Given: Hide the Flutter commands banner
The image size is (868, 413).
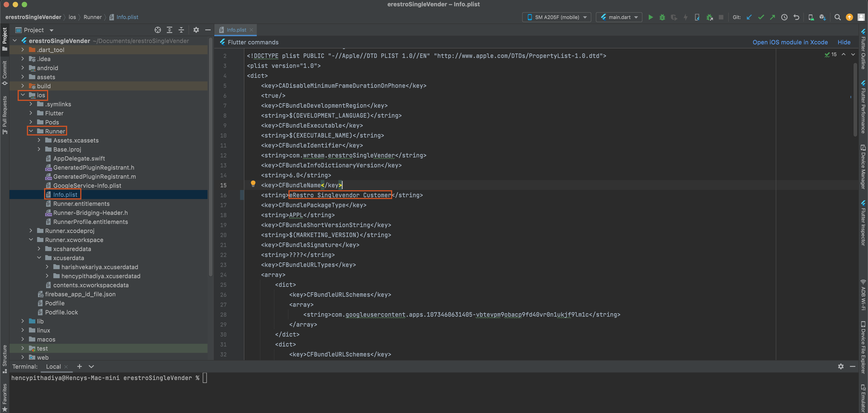Looking at the screenshot, I should click(x=844, y=42).
